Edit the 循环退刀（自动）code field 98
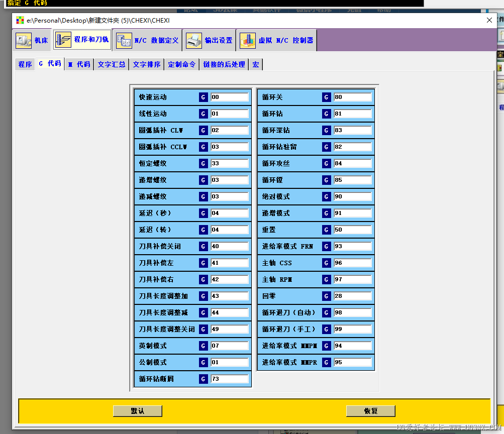 (353, 312)
